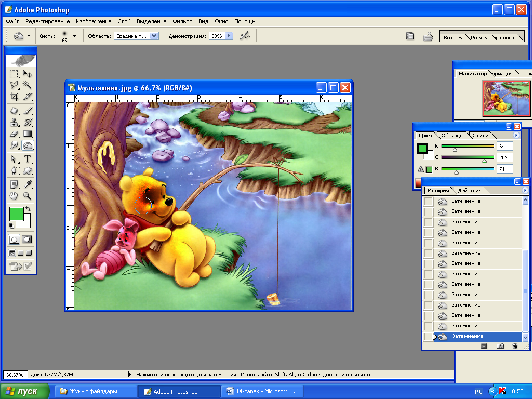Select the Rectangular Marquee tool
This screenshot has height=399, width=532.
[14, 74]
